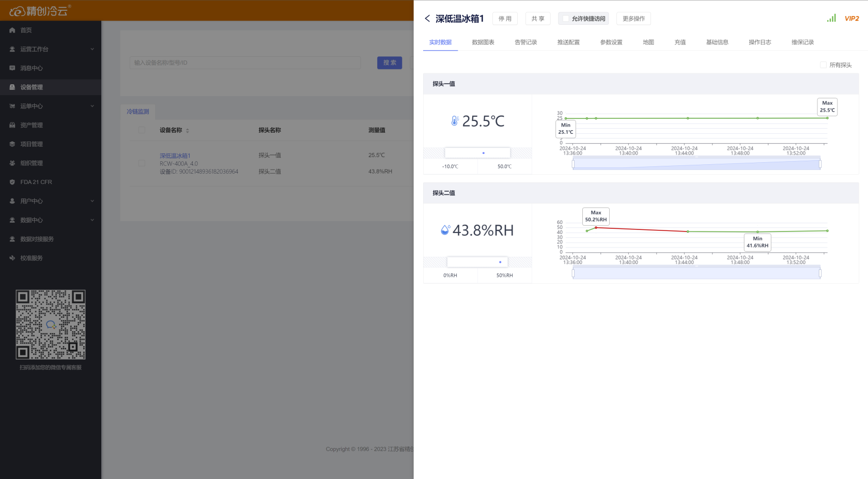
Task: Open the 维保记录 tab
Action: coord(803,42)
